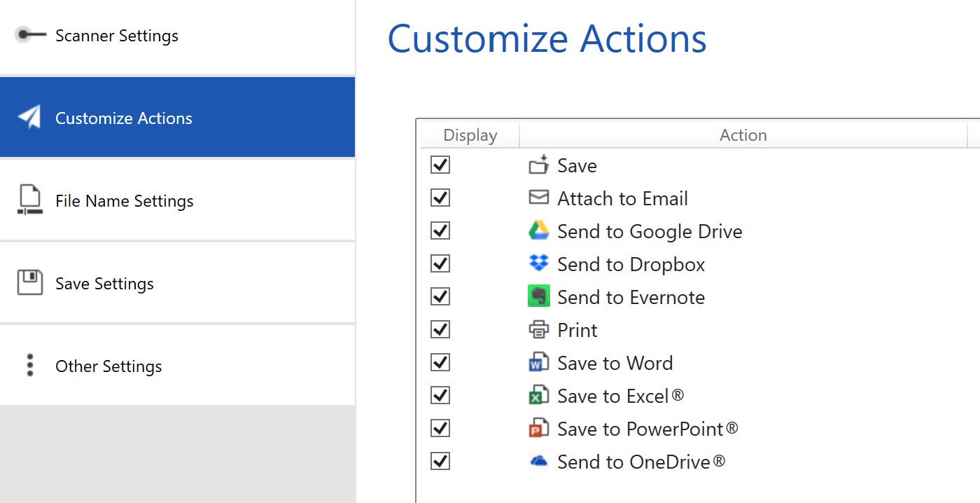Click the printer icon next to Print
Viewport: 980px width, 503px height.
538,329
